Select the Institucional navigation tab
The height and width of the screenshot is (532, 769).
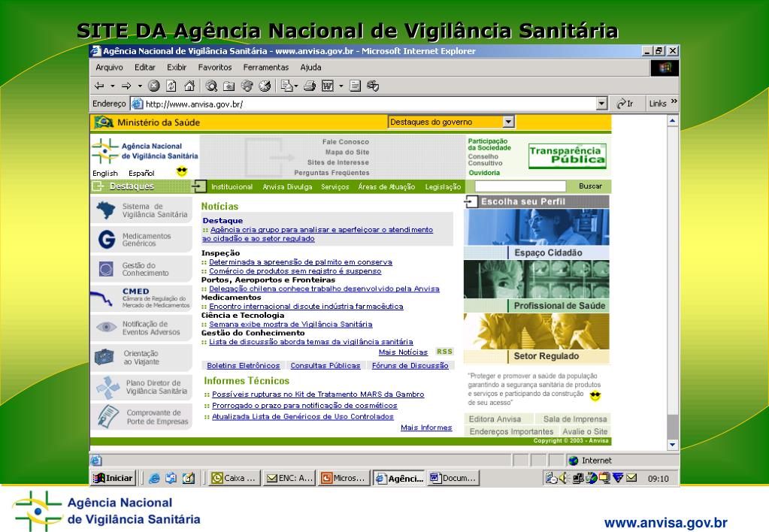click(232, 187)
